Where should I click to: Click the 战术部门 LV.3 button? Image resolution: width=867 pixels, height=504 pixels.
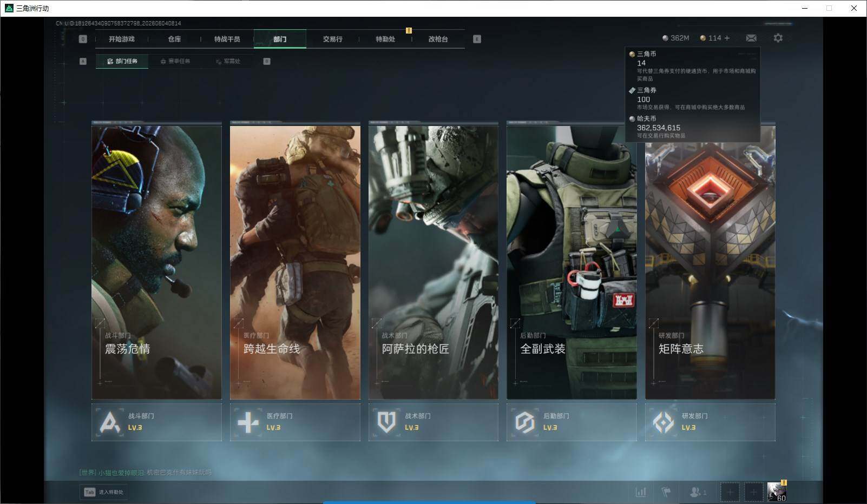pyautogui.click(x=433, y=422)
